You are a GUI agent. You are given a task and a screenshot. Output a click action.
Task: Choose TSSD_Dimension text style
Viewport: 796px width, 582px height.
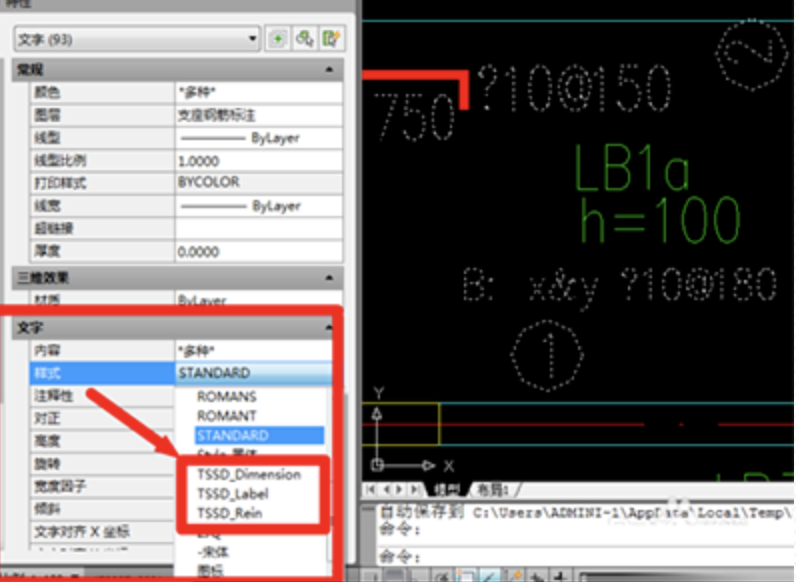[x=249, y=474]
